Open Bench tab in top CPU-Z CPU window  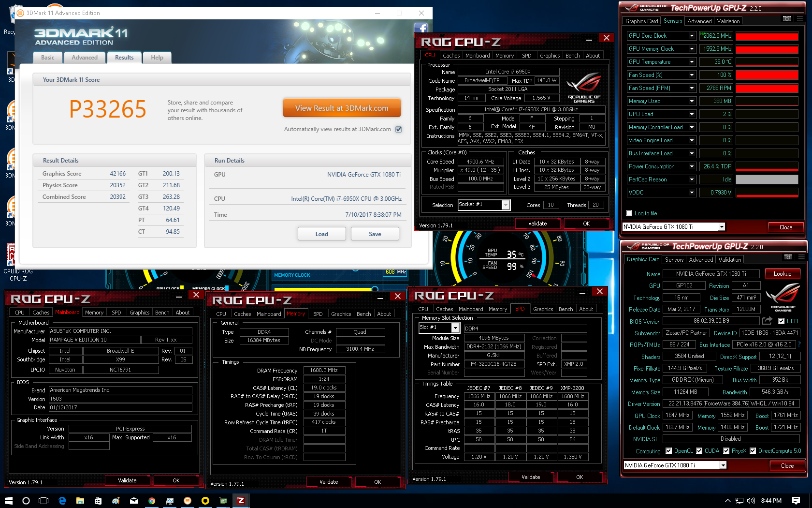coord(573,56)
